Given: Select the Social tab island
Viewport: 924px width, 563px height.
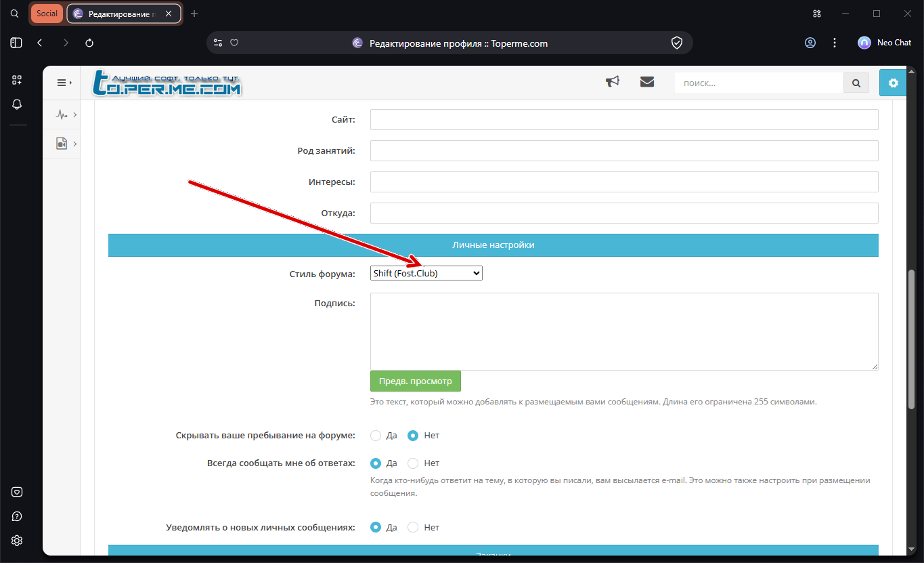Looking at the screenshot, I should click(47, 14).
